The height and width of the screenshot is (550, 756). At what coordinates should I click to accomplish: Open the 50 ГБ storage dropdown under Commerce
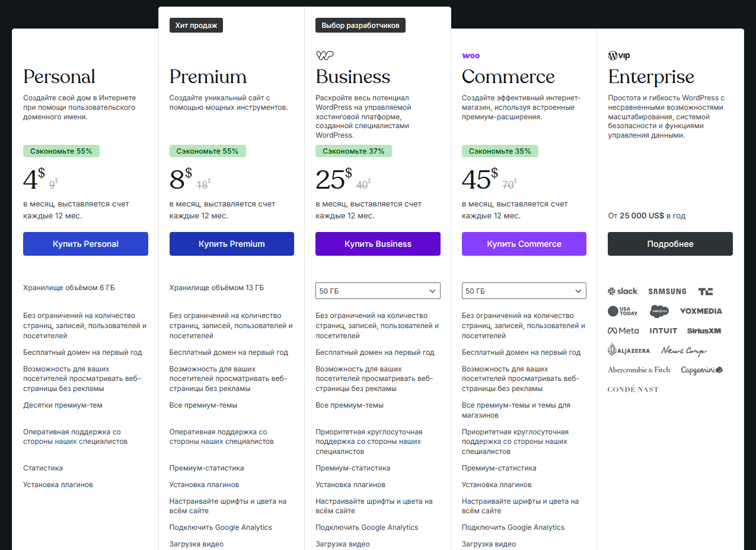(524, 290)
